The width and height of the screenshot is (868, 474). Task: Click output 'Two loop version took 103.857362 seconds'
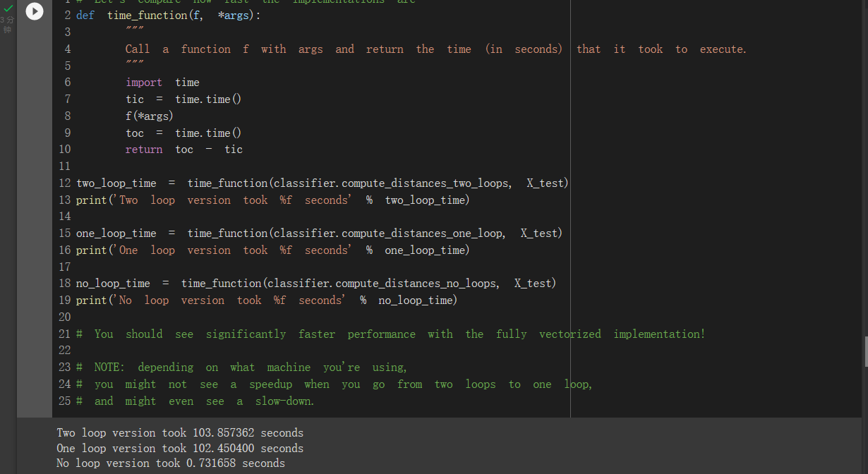tap(180, 433)
